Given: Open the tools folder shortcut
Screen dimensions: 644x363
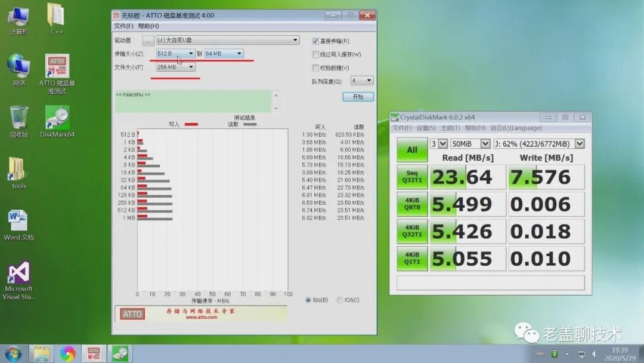Looking at the screenshot, I should [x=18, y=173].
